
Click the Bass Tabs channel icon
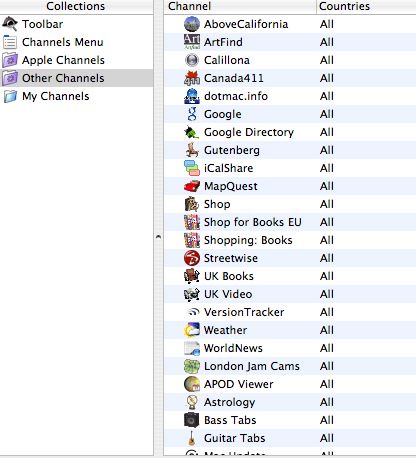[x=192, y=420]
